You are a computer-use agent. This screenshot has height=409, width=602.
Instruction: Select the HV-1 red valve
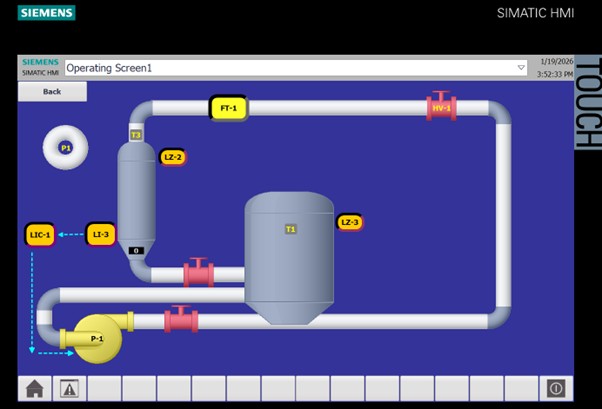[x=441, y=108]
